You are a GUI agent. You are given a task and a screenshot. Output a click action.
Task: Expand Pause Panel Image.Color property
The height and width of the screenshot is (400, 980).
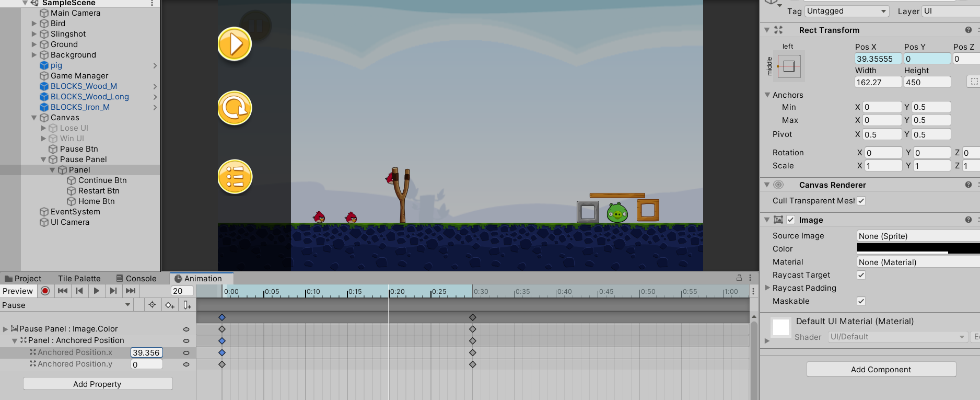point(5,329)
